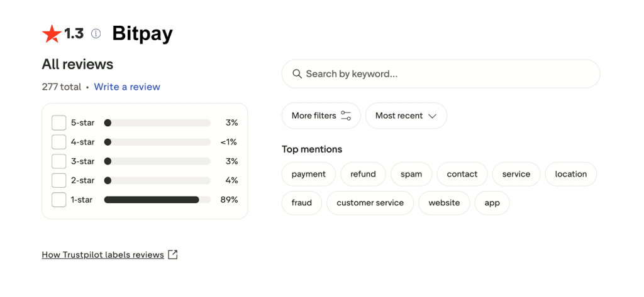Open the More filters button
The width and height of the screenshot is (644, 297).
(321, 116)
